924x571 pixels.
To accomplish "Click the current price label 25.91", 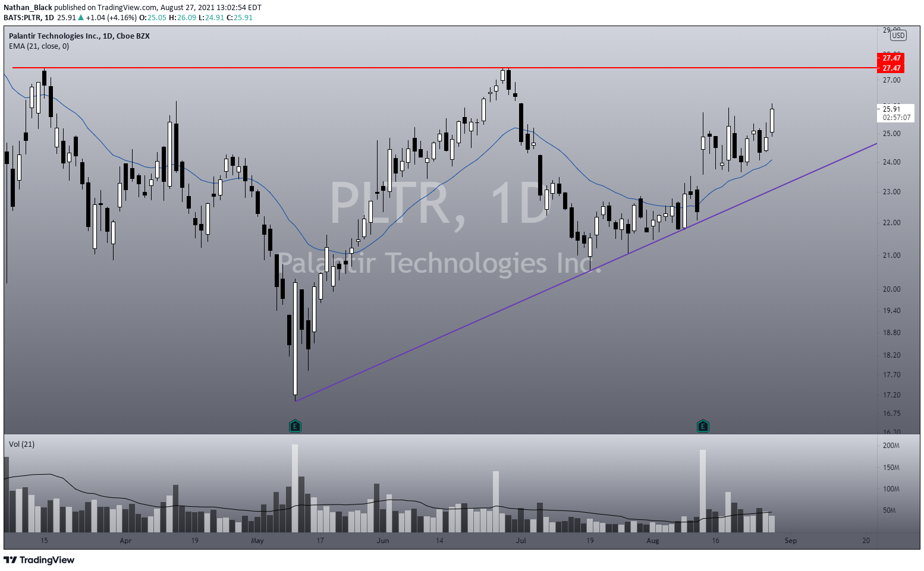I will [x=891, y=109].
